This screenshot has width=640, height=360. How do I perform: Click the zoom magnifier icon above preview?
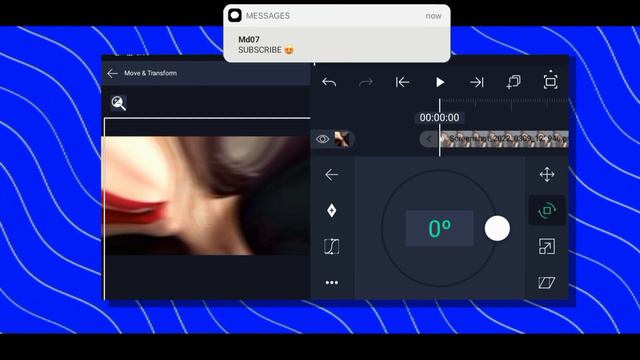[119, 103]
